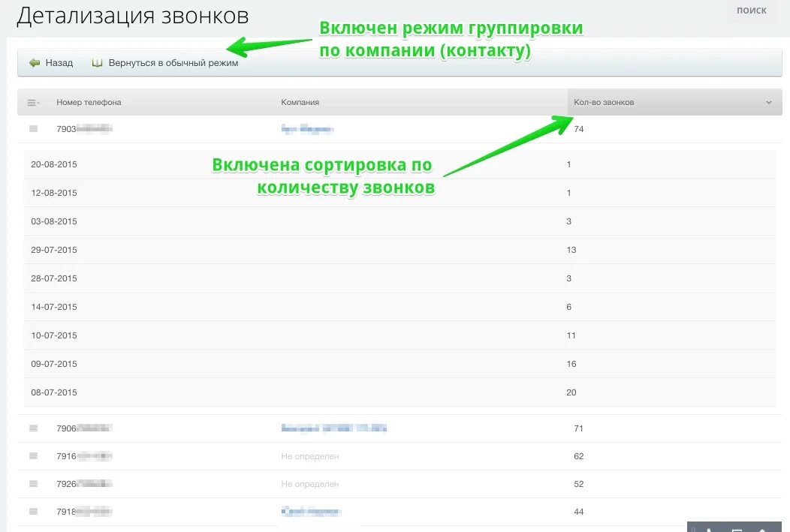
Task: Select the phone number starting with 7906
Action: [84, 428]
